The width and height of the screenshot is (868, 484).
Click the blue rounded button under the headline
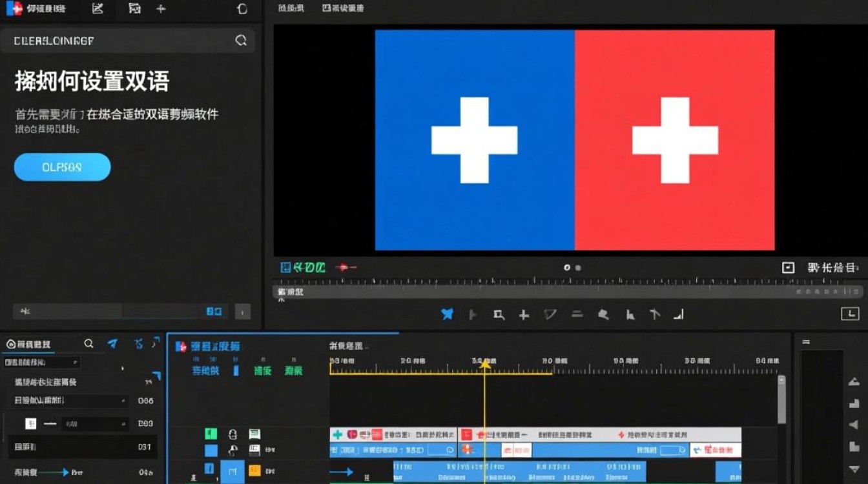62,167
